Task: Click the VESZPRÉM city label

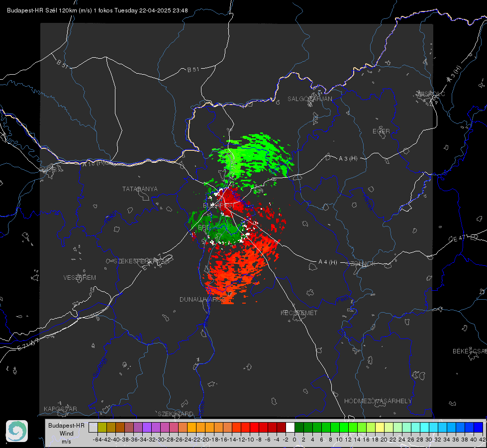Action: click(x=80, y=278)
